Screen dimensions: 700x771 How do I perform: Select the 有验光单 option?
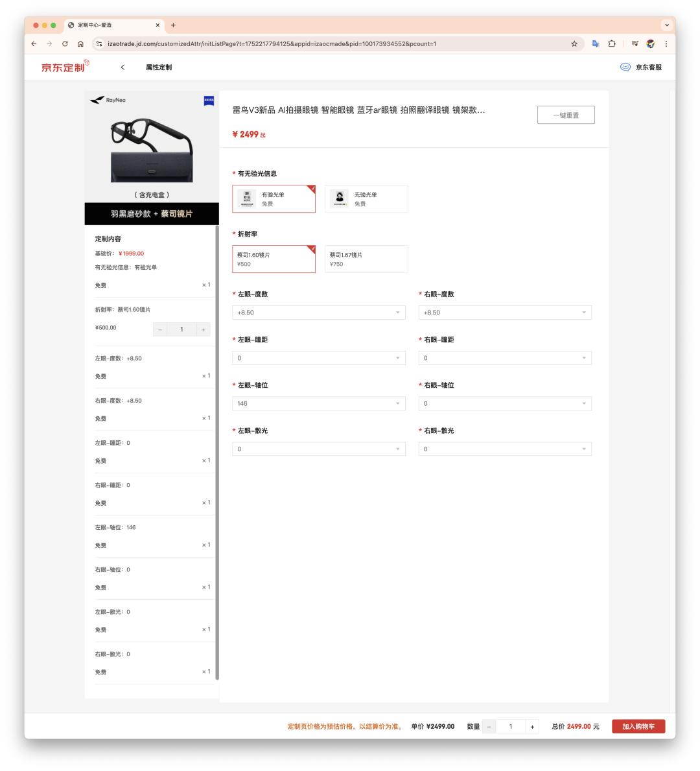(274, 199)
